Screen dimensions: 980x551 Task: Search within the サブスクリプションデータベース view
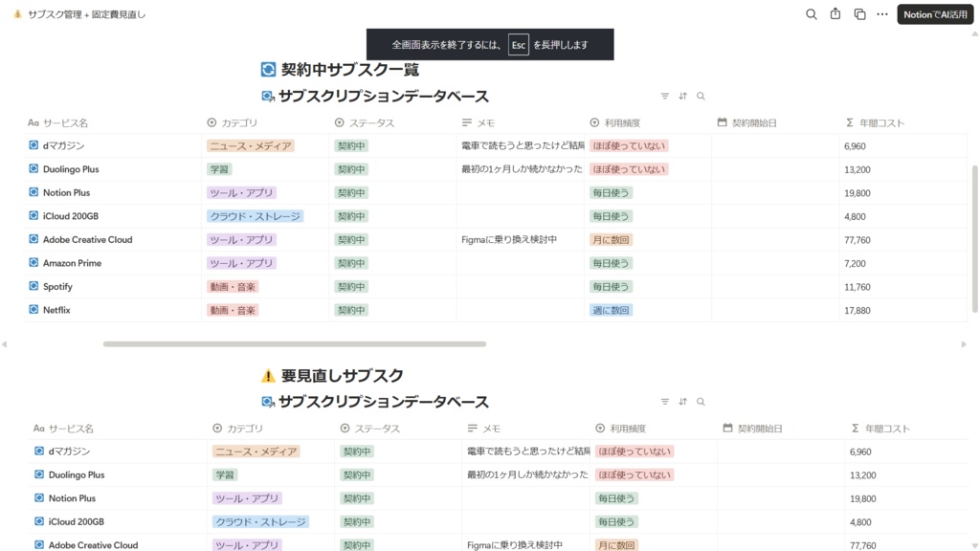(x=701, y=96)
